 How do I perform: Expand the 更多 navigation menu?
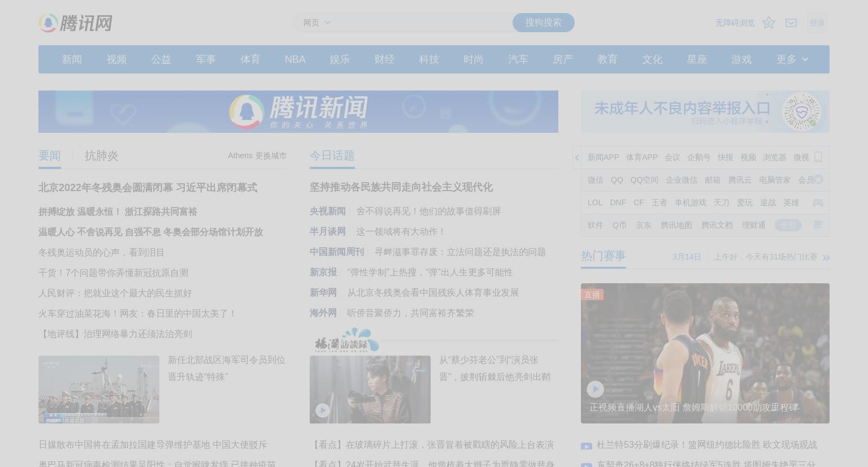[x=792, y=59]
